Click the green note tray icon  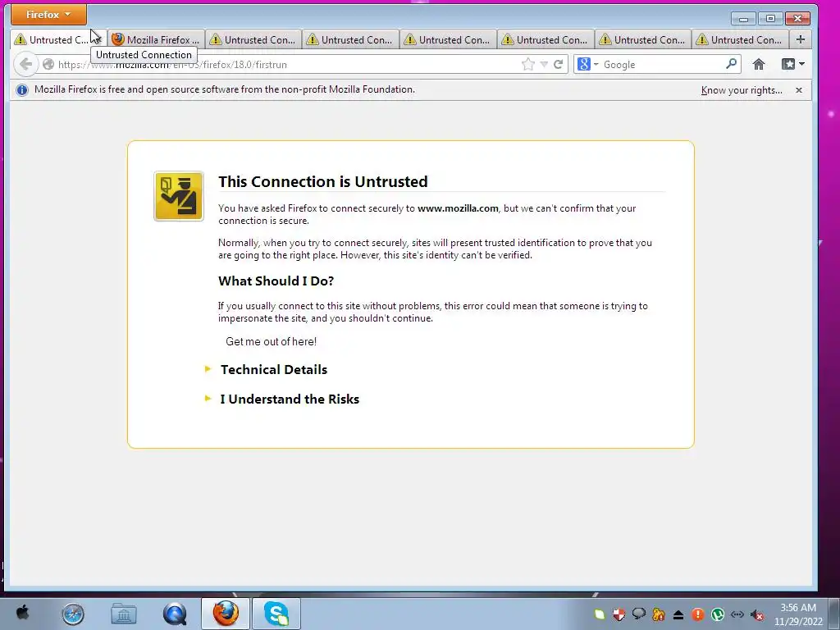[x=600, y=614]
